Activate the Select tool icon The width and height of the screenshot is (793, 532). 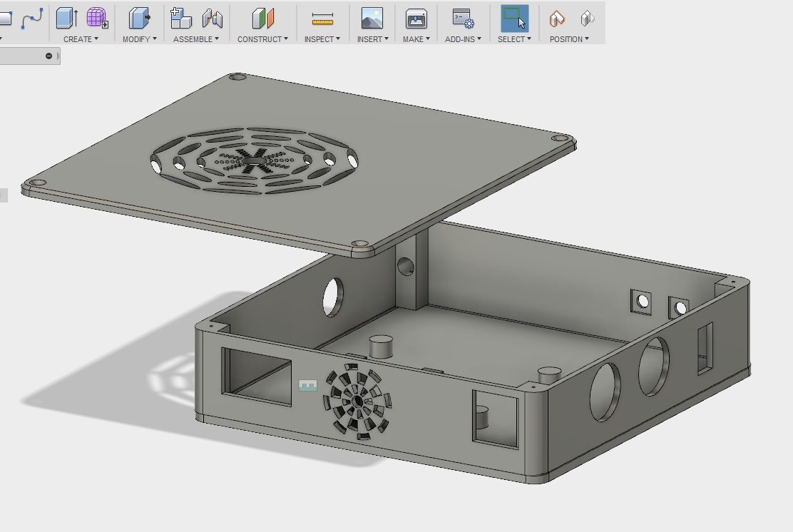[514, 19]
